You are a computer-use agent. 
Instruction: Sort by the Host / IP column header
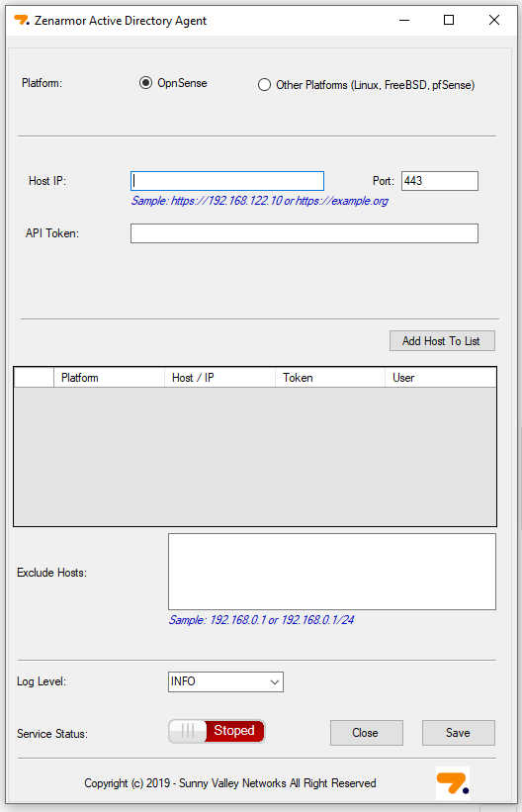219,378
